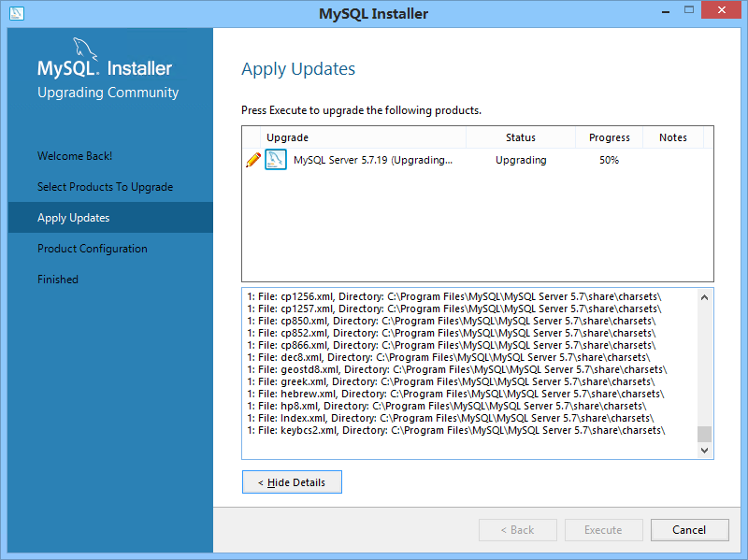The width and height of the screenshot is (748, 560).
Task: Maximize the MySQL Installer window
Action: (x=689, y=10)
